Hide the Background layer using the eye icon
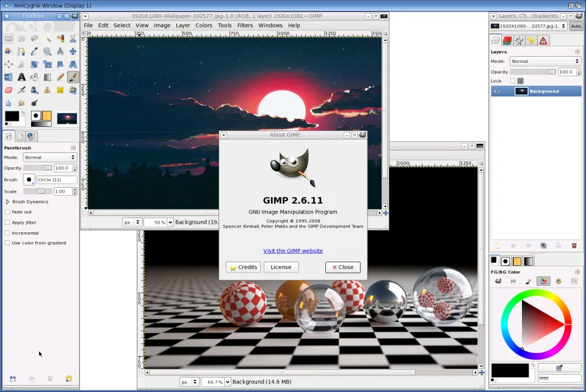The width and height of the screenshot is (586, 392). coord(496,91)
